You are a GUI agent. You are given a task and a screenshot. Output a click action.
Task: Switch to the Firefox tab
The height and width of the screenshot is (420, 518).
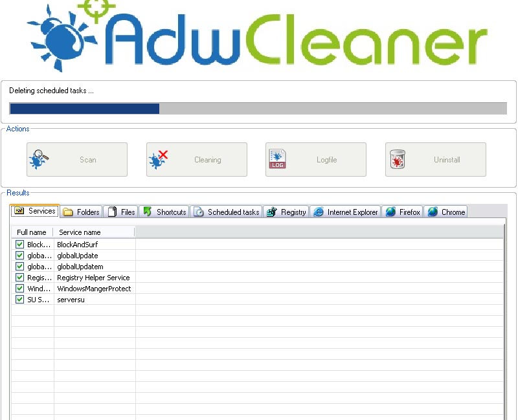pyautogui.click(x=402, y=212)
